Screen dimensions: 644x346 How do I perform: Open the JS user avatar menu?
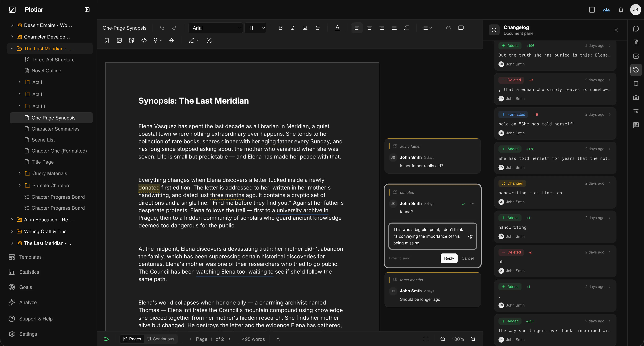635,10
